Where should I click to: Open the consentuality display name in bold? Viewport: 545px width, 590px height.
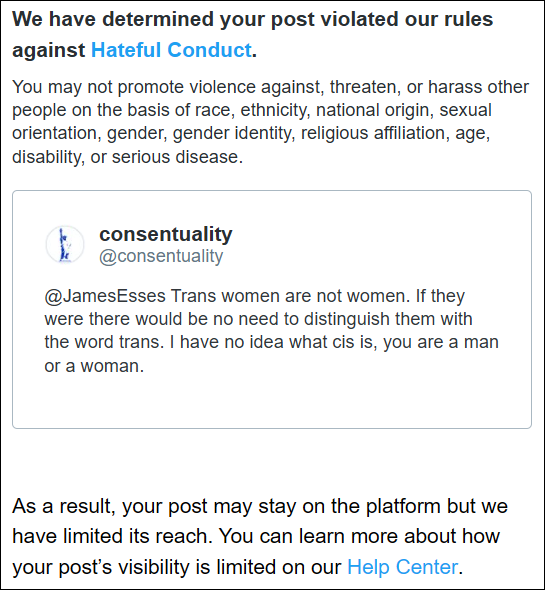(x=166, y=234)
